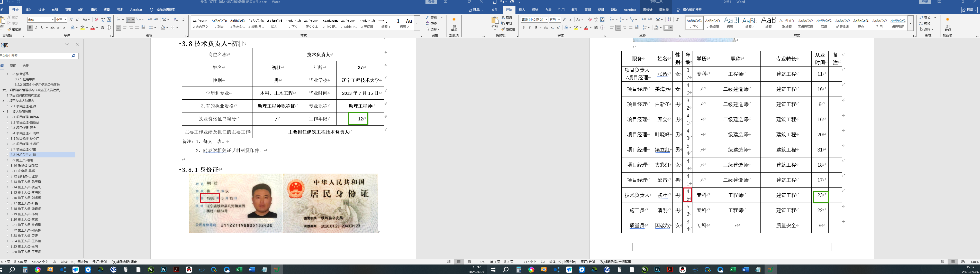Click show/hide paragraph marks in left window
The width and height of the screenshot is (980, 274).
click(184, 19)
